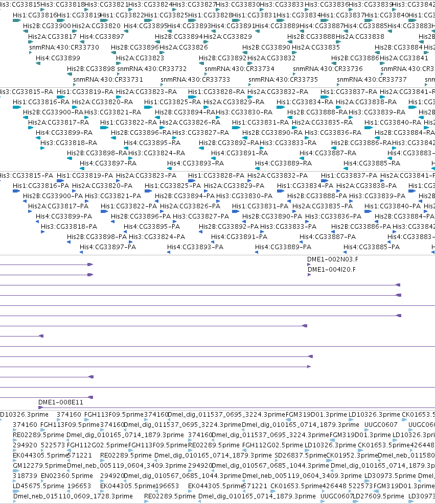Open gene label His4:CG33893 in top track
The image size is (435, 504).
189,26
